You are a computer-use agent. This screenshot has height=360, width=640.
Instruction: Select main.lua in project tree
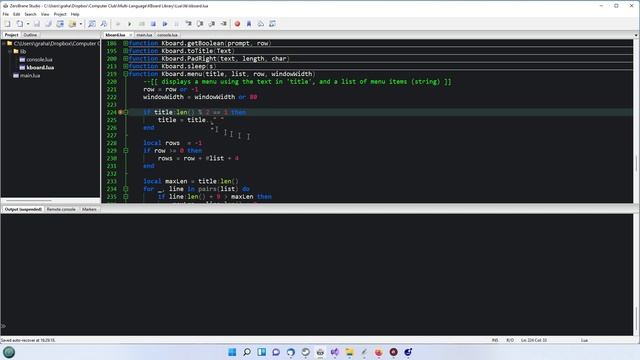[x=30, y=76]
